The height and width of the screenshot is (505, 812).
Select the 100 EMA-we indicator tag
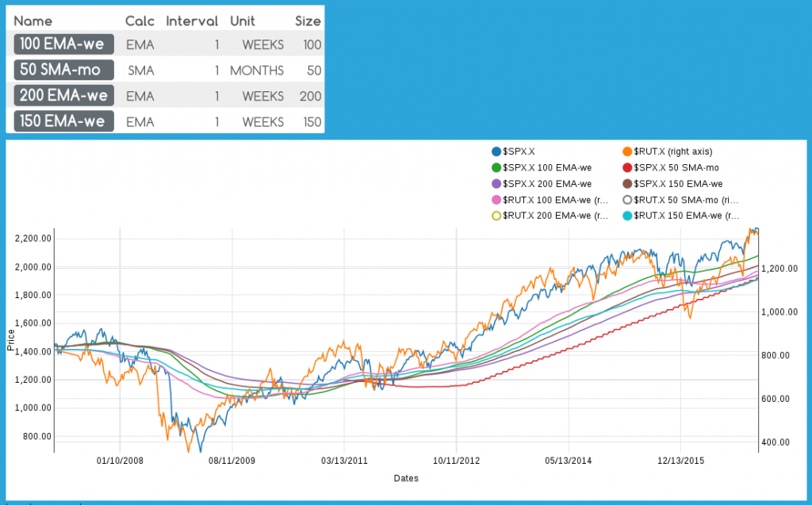tap(63, 44)
